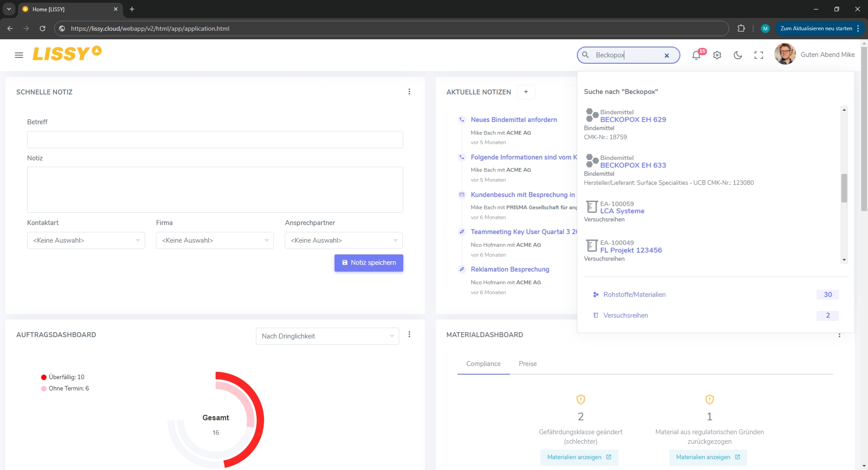Click material icon of BECKOPOX EH 633
868x470 pixels.
coord(592,161)
